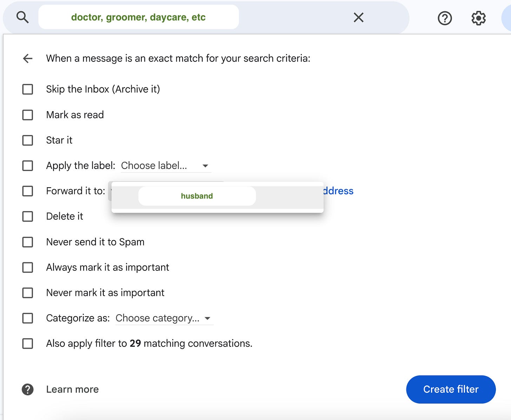This screenshot has width=511, height=420.
Task: Tick the Star it checkbox
Action: point(28,140)
